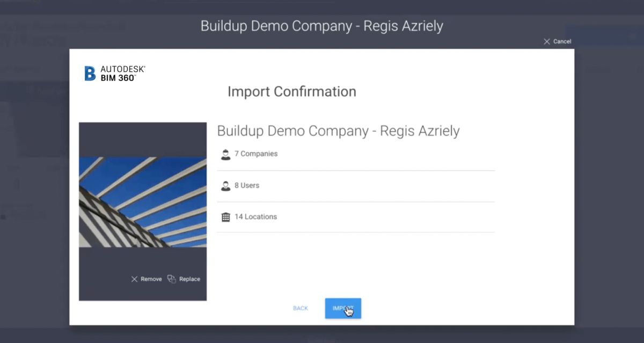The height and width of the screenshot is (343, 644).
Task: Click the '14 Locations' text
Action: 255,217
